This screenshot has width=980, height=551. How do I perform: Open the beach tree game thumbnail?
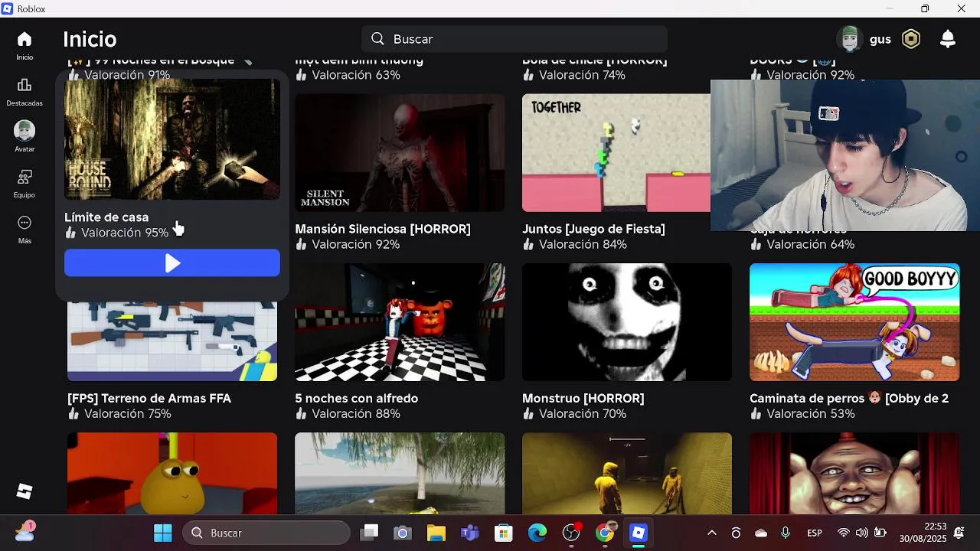pos(400,474)
